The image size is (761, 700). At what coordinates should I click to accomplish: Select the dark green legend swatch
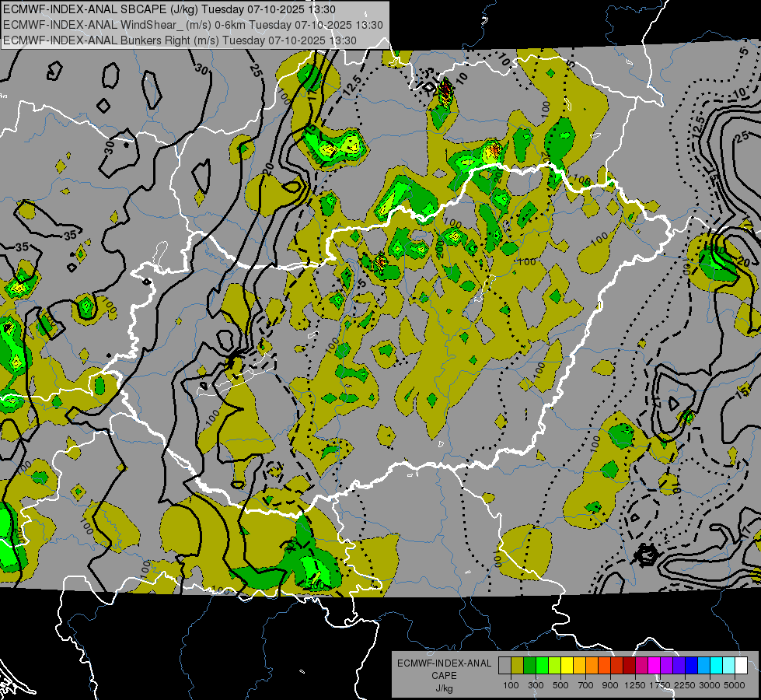(529, 666)
